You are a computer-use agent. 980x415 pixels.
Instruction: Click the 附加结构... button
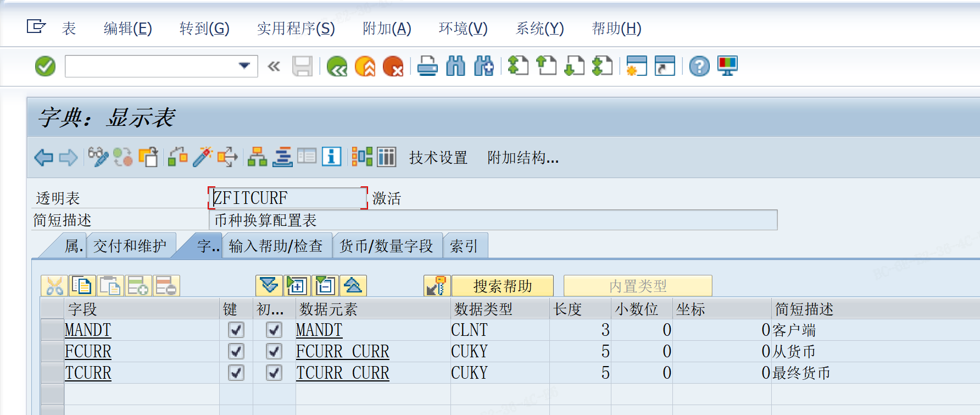(523, 158)
